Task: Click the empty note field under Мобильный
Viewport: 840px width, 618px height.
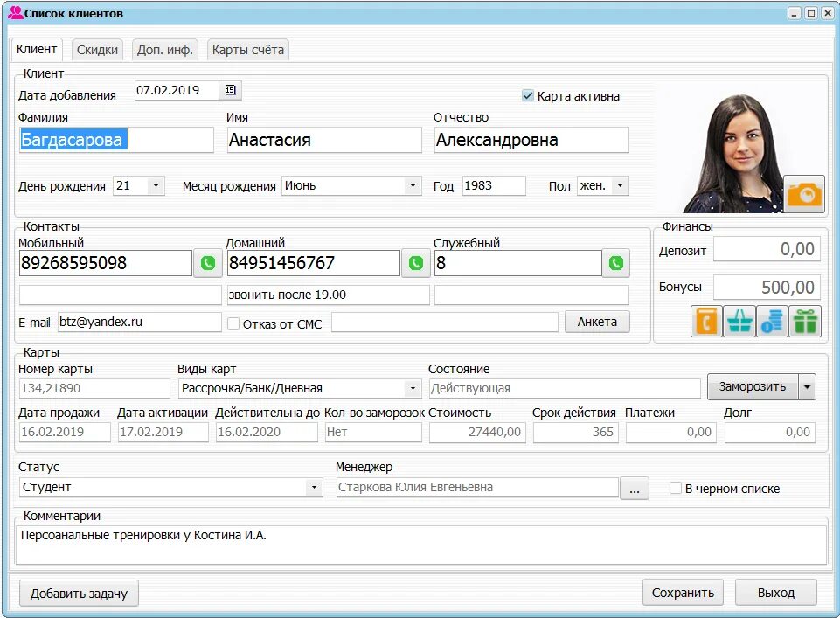Action: pos(120,295)
